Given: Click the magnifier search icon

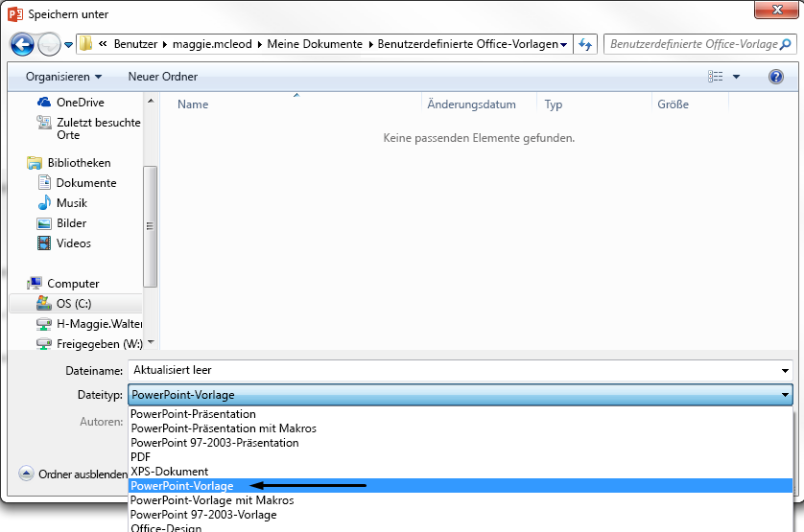Looking at the screenshot, I should click(x=786, y=45).
